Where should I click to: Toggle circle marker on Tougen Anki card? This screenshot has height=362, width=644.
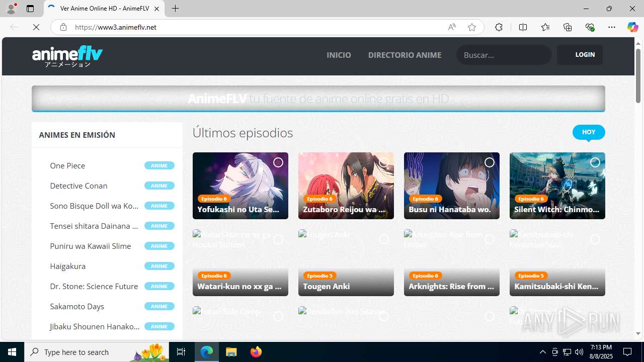[384, 239]
